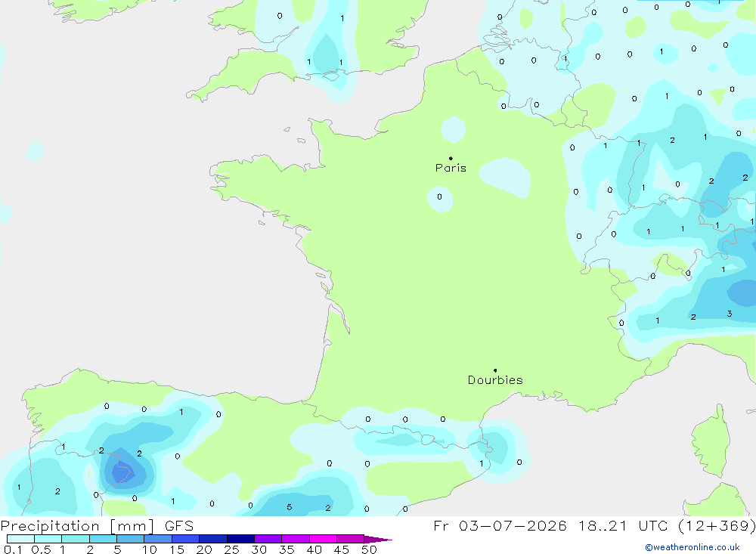Click the Dourbies location dot marker
The height and width of the screenshot is (554, 756).
[x=495, y=370]
